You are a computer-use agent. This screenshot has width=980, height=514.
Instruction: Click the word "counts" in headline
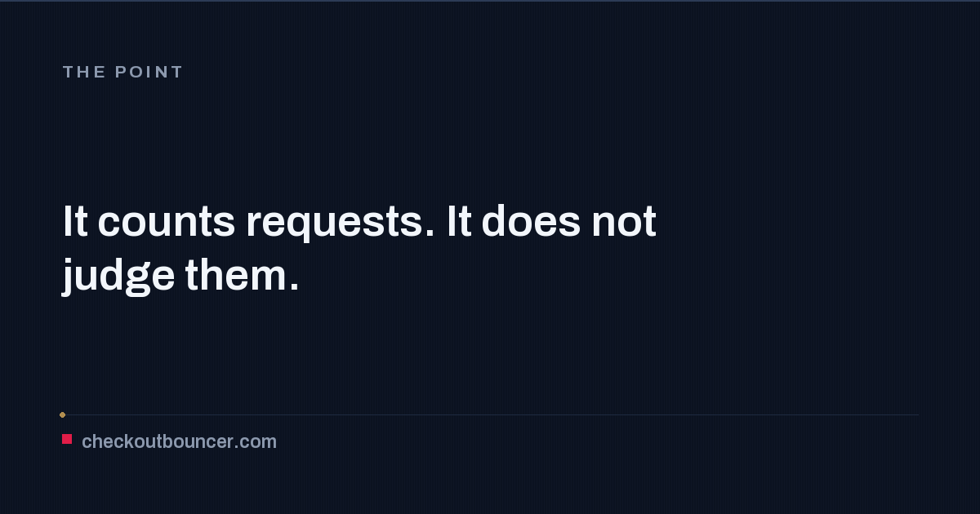tap(166, 222)
